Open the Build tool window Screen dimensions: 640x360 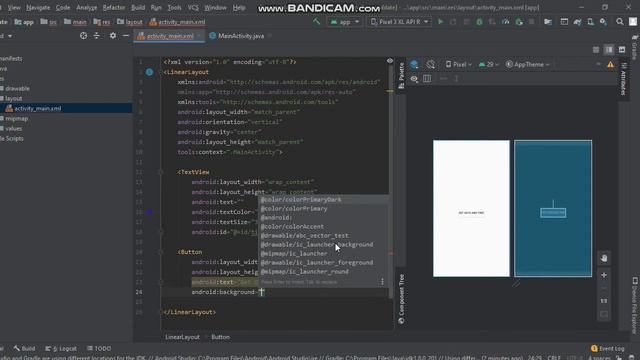(x=24, y=348)
